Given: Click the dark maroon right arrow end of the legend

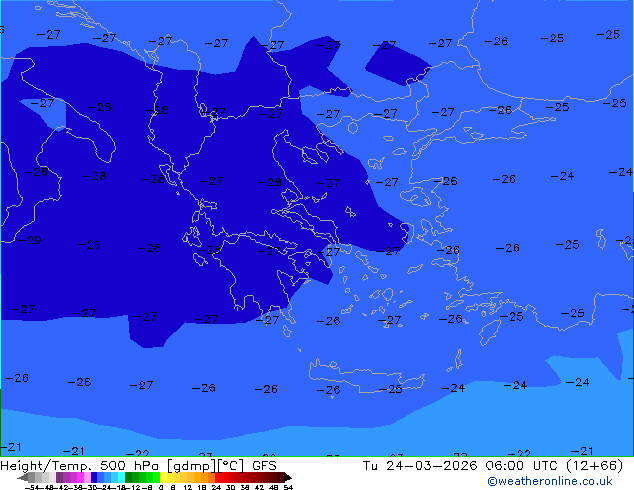Looking at the screenshot, I should click(287, 478).
